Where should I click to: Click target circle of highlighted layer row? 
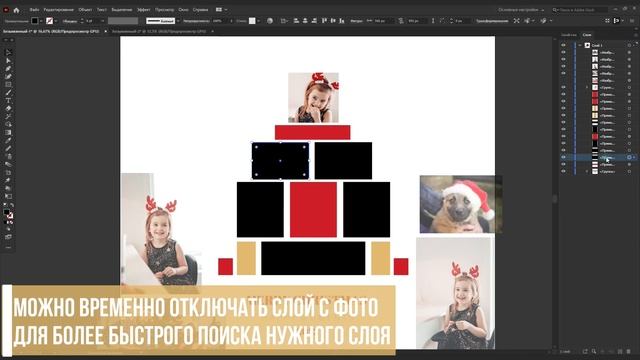point(629,157)
